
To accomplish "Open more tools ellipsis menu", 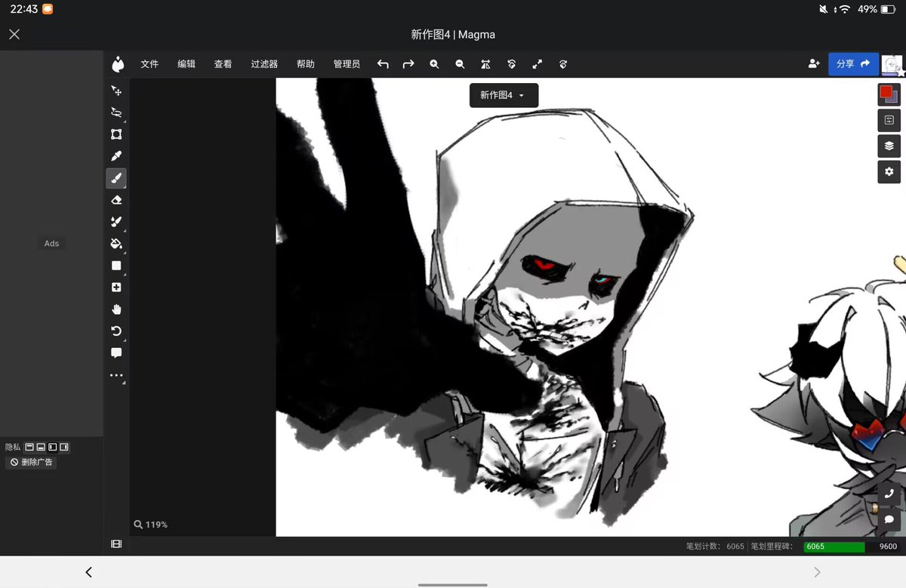I will pyautogui.click(x=116, y=375).
